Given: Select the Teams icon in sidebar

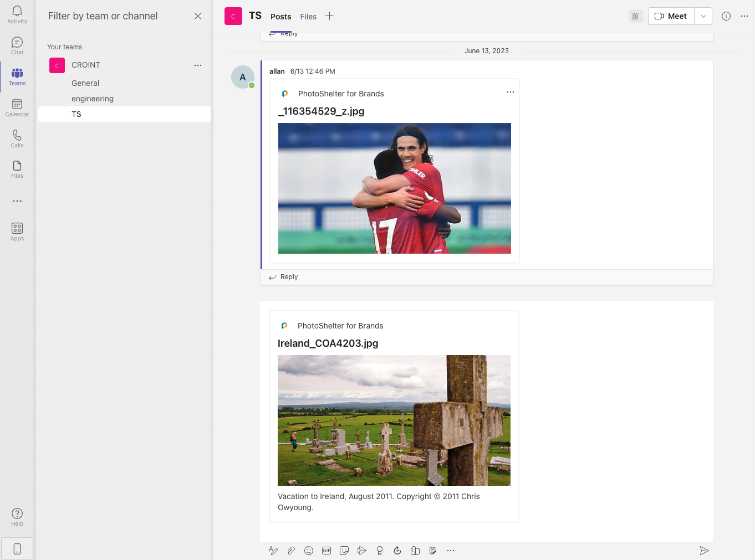Looking at the screenshot, I should click(x=17, y=77).
